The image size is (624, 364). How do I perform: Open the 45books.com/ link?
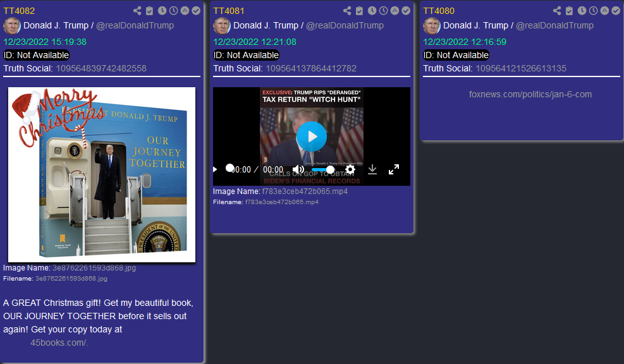pos(59,343)
